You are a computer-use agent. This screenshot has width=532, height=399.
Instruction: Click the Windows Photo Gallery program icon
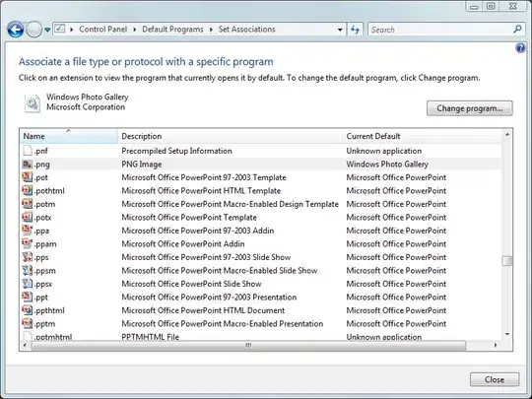pyautogui.click(x=33, y=103)
